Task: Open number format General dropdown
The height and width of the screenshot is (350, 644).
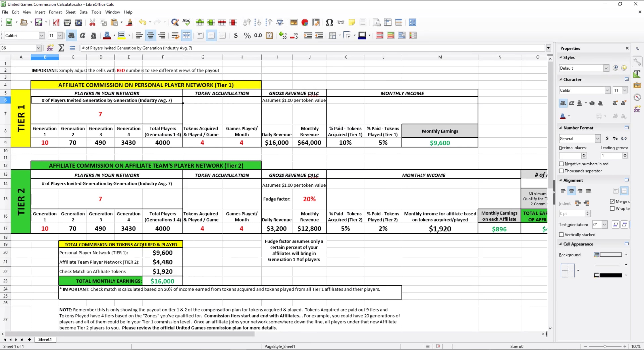Action: 598,139
